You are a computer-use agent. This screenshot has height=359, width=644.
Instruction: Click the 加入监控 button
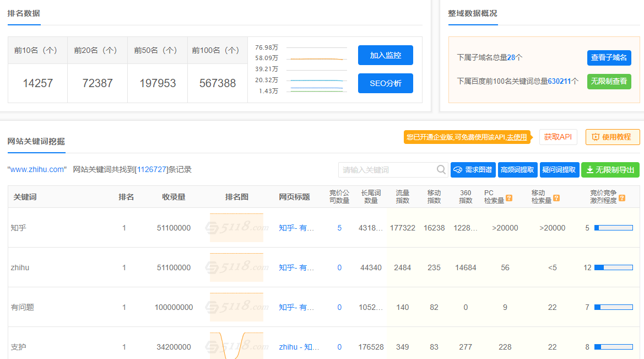(x=385, y=55)
